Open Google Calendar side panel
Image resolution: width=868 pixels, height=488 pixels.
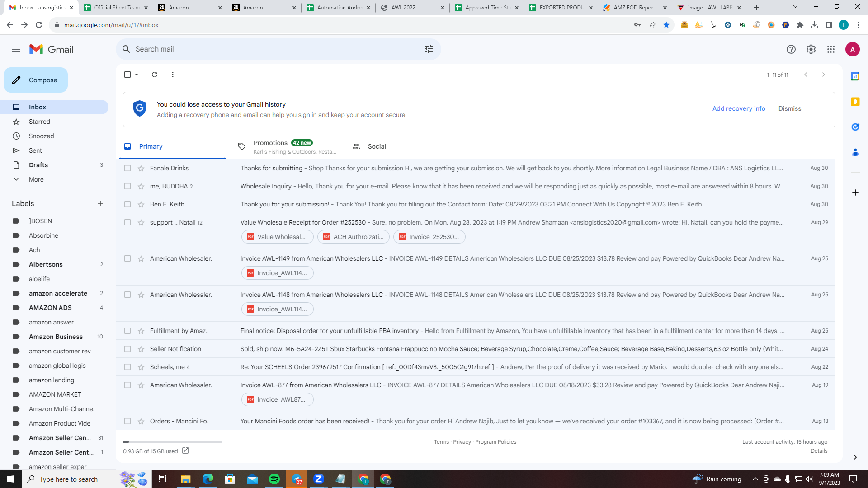click(855, 76)
